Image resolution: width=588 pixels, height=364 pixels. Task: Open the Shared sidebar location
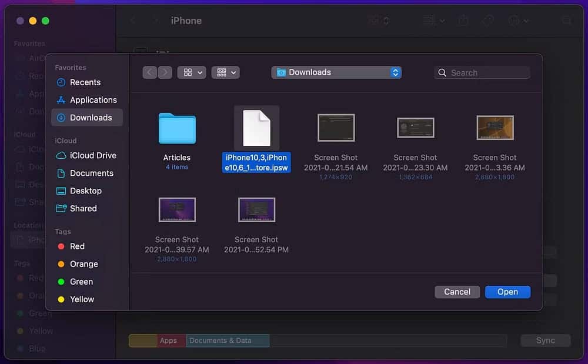[83, 208]
